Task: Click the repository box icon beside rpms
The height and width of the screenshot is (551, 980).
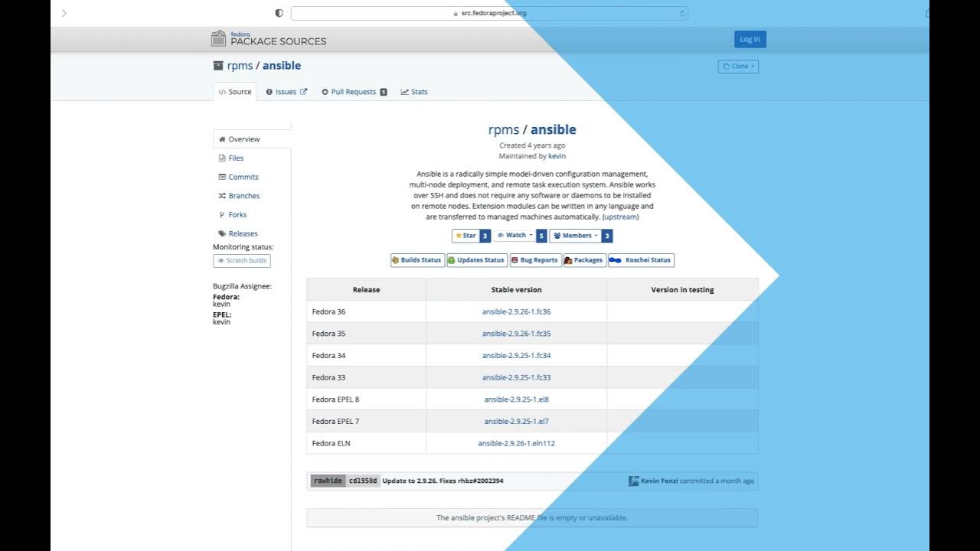Action: click(218, 66)
